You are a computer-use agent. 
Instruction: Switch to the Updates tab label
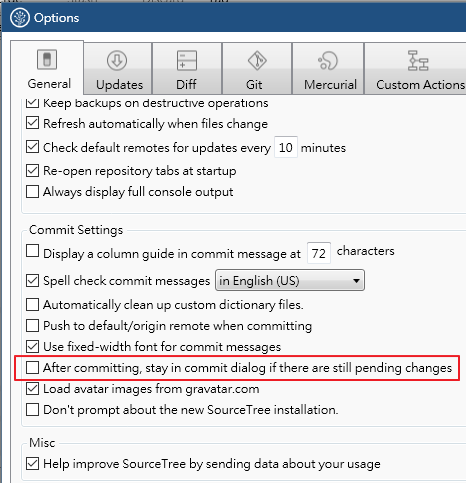(119, 85)
